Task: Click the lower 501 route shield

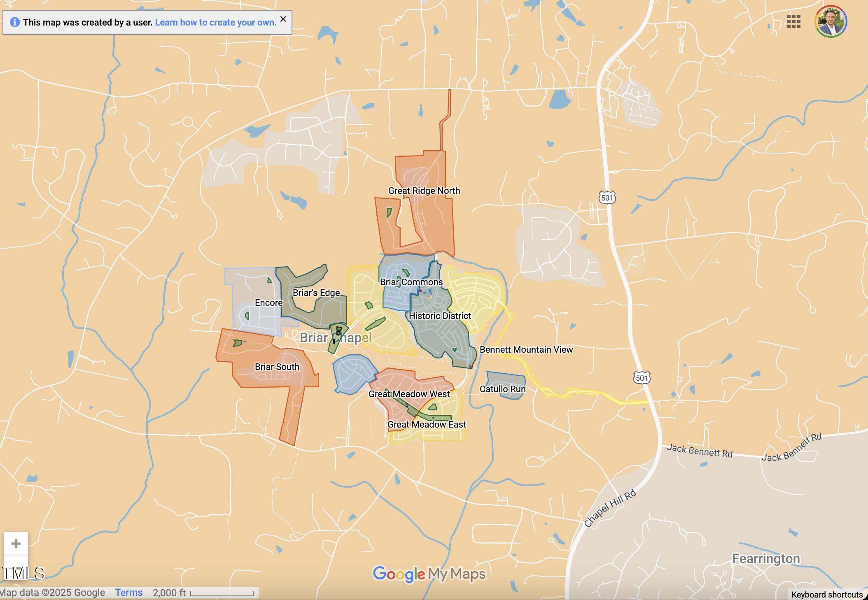Action: click(x=642, y=378)
